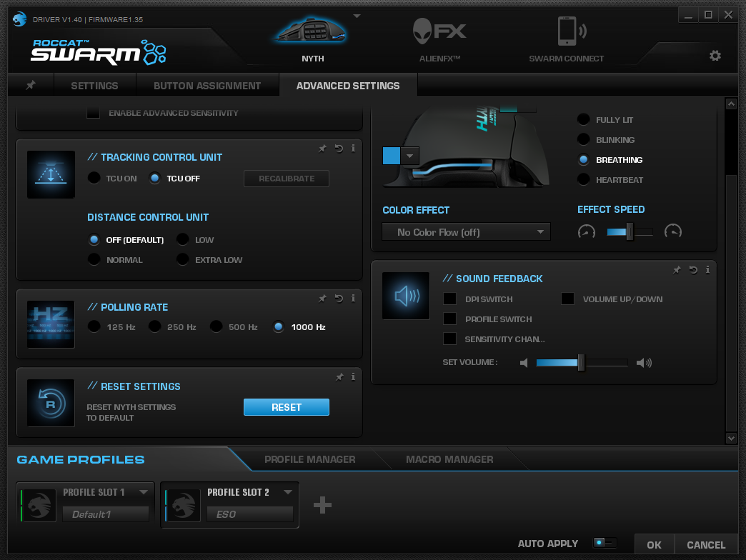Click the Default1 profile name field
Screen dimensions: 746x560
[106, 514]
